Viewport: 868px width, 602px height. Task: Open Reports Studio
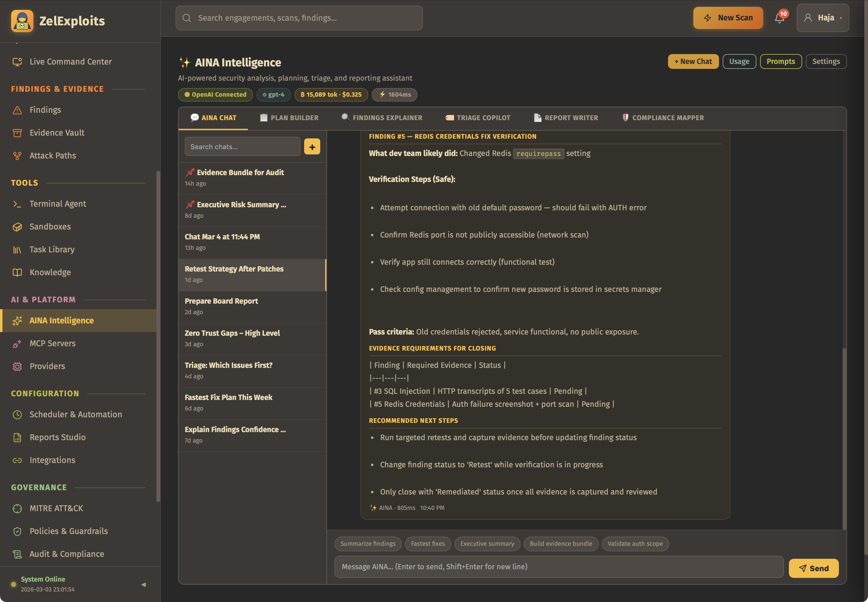click(57, 437)
